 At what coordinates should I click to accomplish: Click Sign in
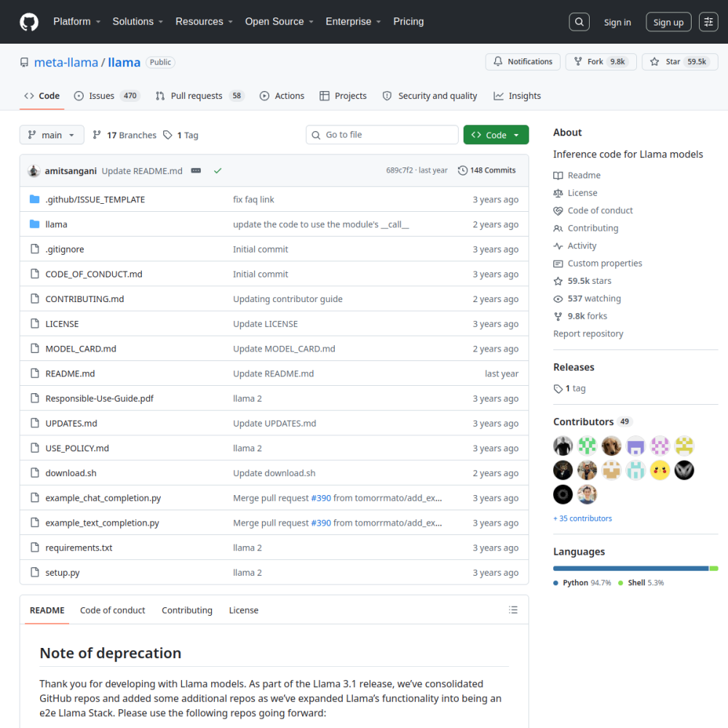(x=617, y=22)
